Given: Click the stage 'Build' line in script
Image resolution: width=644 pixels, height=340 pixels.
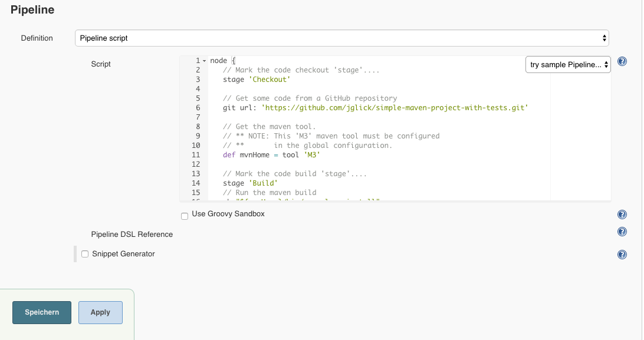Looking at the screenshot, I should pos(249,183).
